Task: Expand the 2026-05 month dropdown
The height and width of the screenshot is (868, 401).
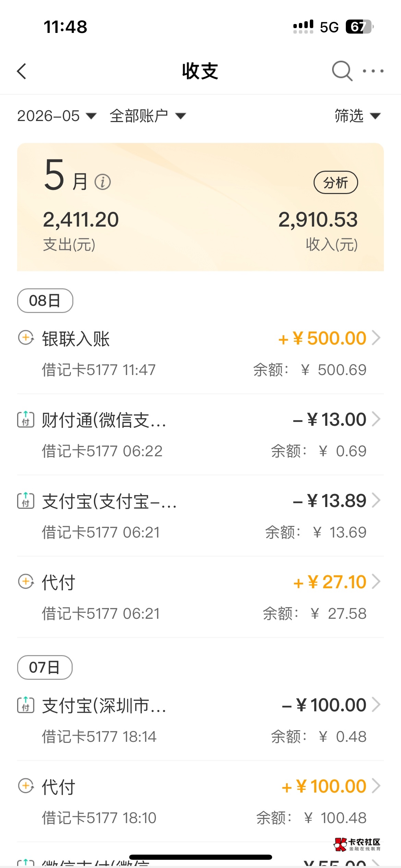Action: coord(57,116)
